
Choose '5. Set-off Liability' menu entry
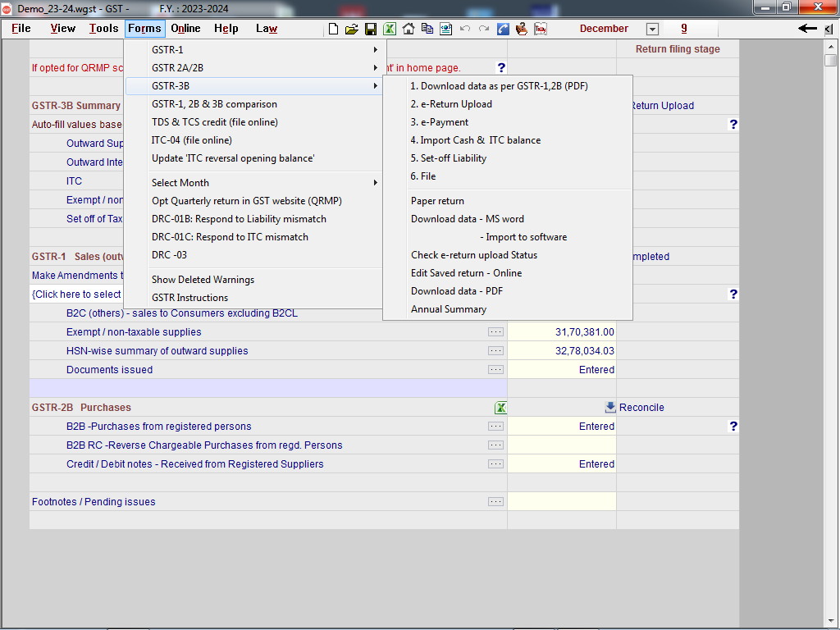(449, 158)
